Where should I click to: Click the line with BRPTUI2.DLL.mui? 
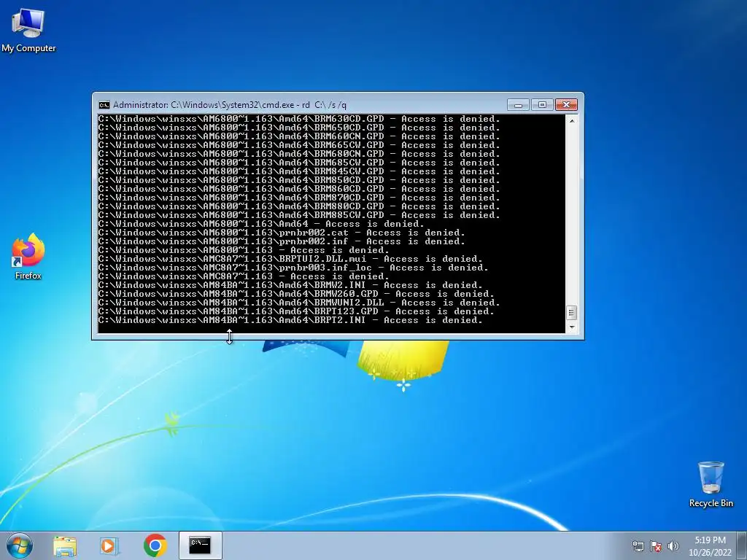coord(290,259)
